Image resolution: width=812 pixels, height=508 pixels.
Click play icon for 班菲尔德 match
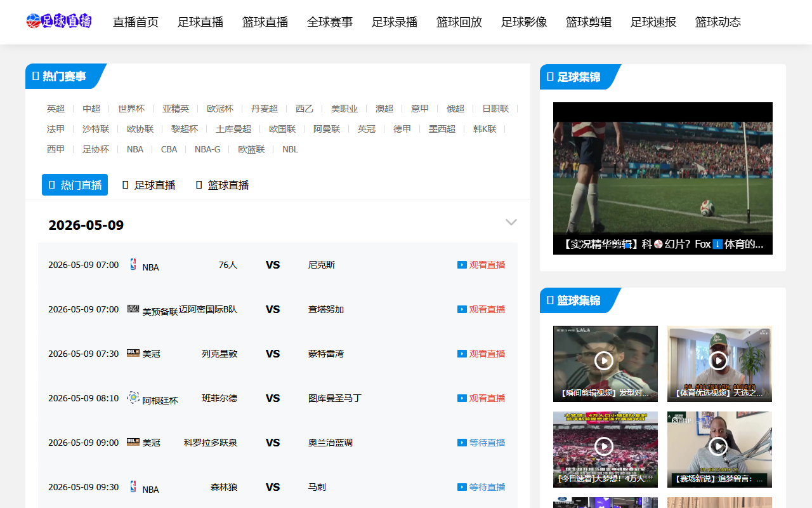pos(462,398)
